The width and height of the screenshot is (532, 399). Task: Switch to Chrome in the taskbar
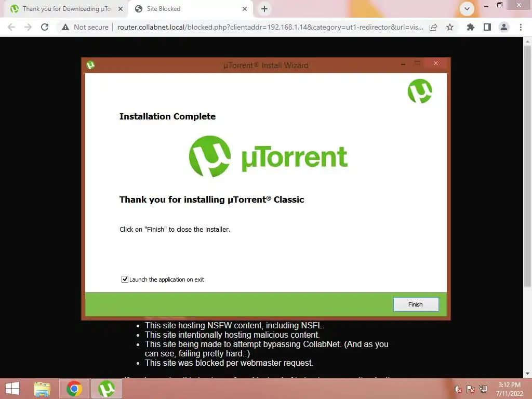(x=74, y=389)
